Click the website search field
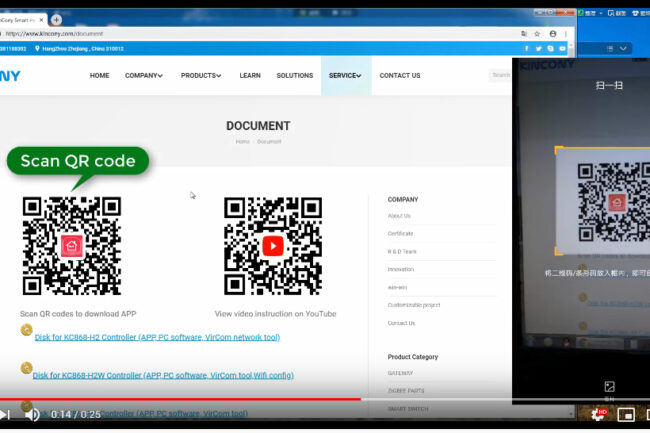The width and height of the screenshot is (650, 433). click(500, 75)
